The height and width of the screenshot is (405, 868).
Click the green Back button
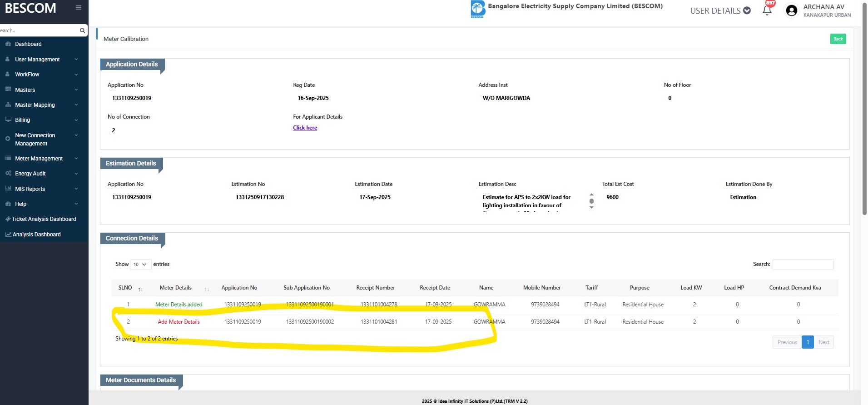point(838,39)
